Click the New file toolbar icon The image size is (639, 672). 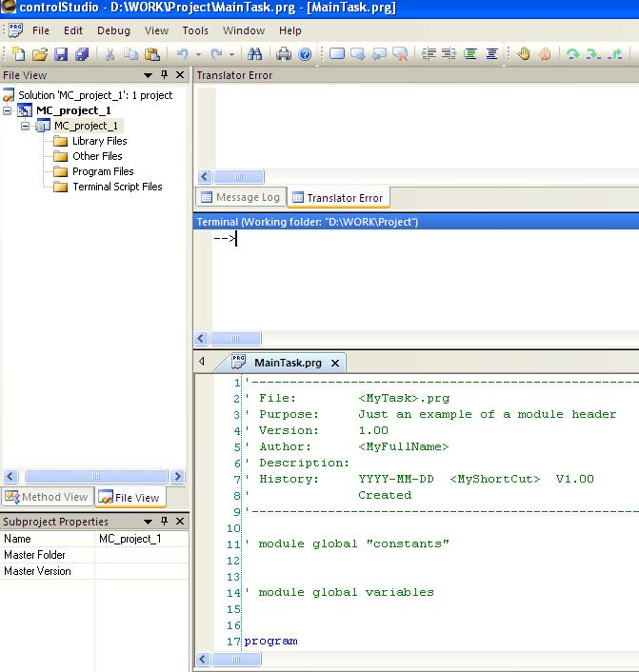[19, 54]
